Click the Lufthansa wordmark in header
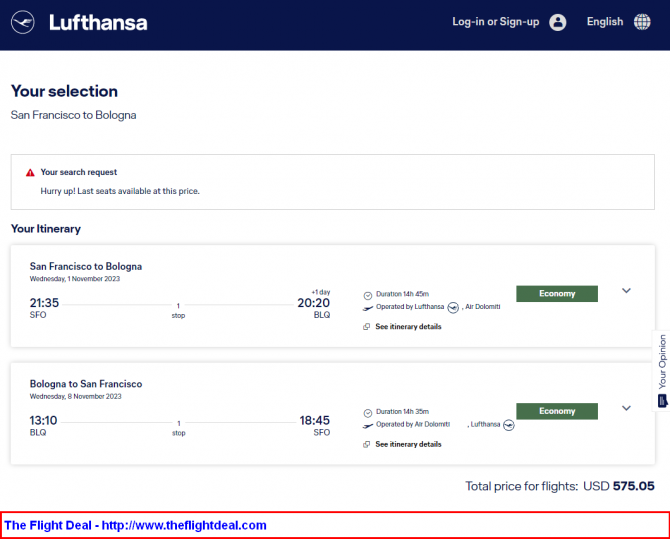Image resolution: width=670 pixels, height=539 pixels. point(98,23)
